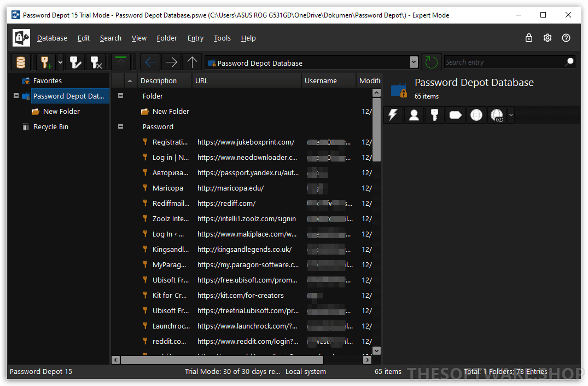Select the Maricopa entry
Image resolution: width=588 pixels, height=386 pixels.
[242, 188]
